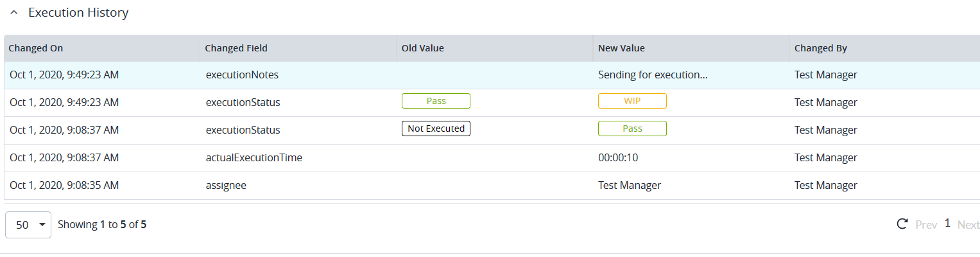Click the Pass badge in New Value column
The width and height of the screenshot is (980, 257).
tap(632, 129)
